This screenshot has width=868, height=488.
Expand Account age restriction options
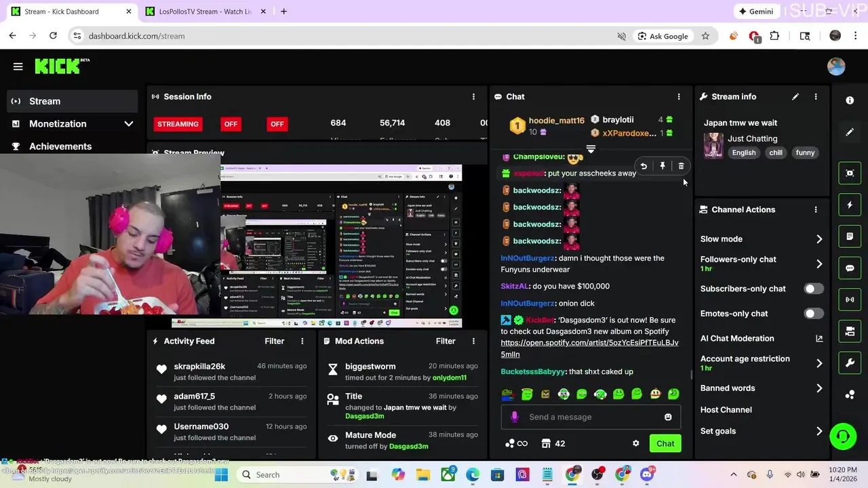(x=819, y=363)
